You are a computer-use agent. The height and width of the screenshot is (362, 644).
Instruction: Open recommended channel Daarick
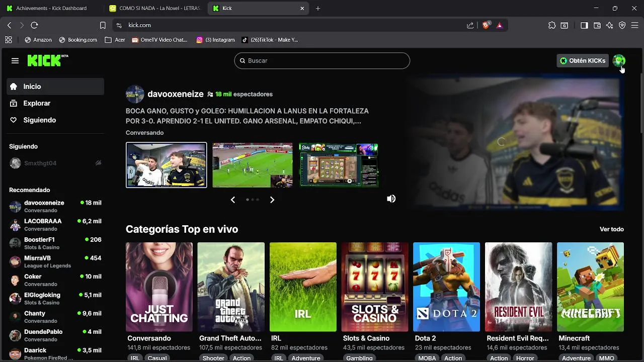pyautogui.click(x=55, y=353)
